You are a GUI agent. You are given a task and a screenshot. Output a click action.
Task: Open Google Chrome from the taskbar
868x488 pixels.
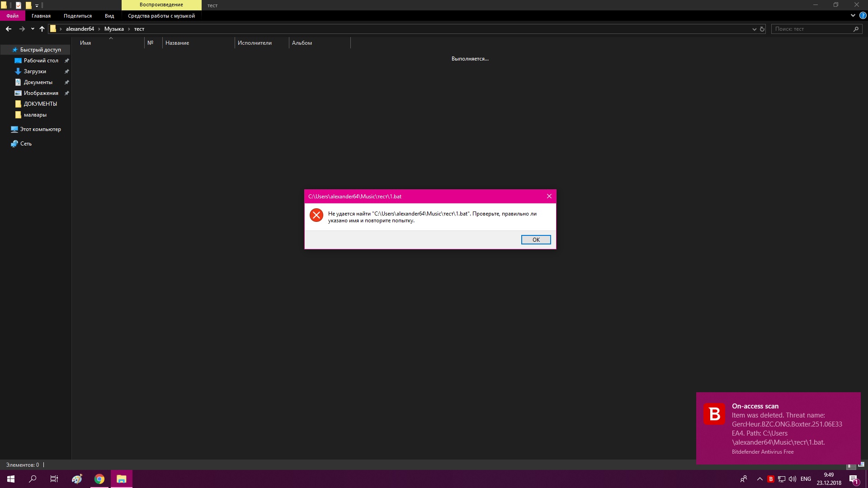[99, 479]
